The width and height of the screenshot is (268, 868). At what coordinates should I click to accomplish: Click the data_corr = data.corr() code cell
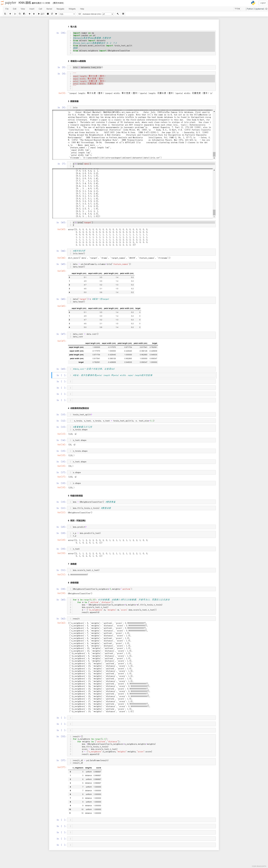pyautogui.click(x=141, y=335)
